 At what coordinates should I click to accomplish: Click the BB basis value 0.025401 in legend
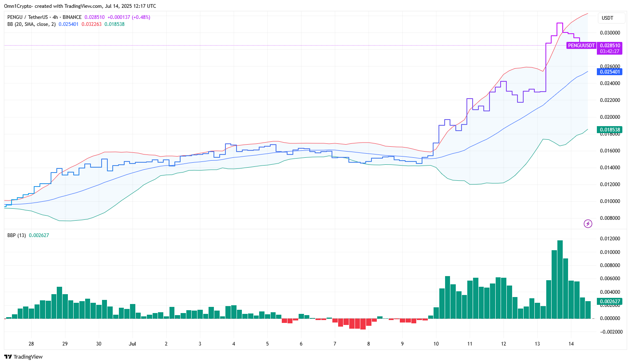coord(68,24)
